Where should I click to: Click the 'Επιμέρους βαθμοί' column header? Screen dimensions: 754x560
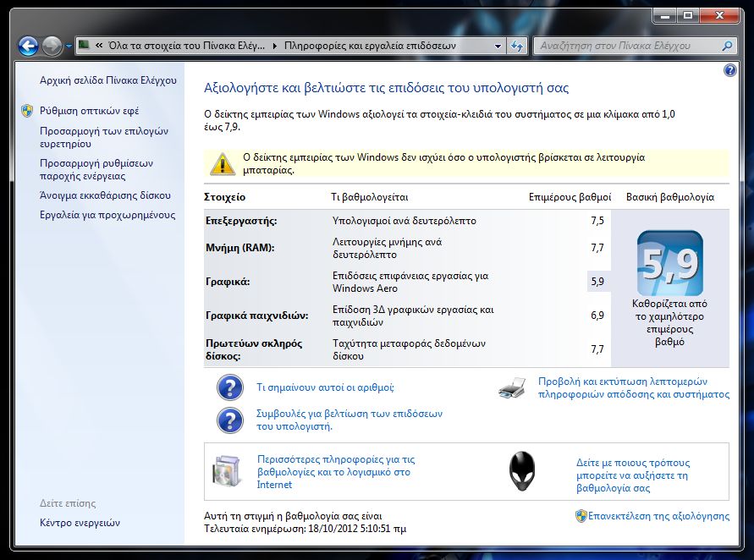pyautogui.click(x=570, y=197)
